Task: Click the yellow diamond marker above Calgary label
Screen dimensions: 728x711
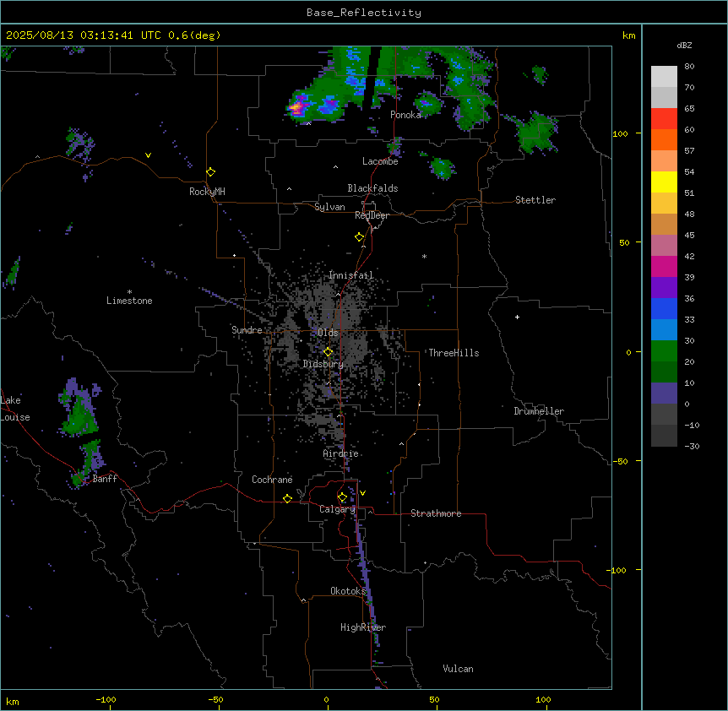Action: coord(343,497)
